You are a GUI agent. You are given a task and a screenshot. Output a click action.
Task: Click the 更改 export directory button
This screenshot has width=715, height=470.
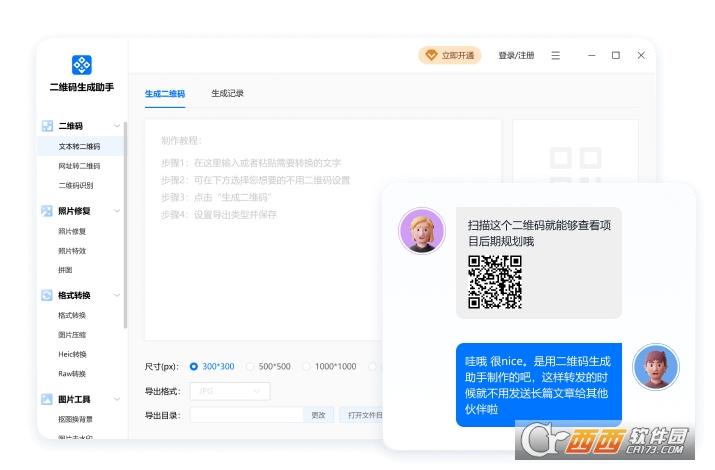(x=318, y=415)
